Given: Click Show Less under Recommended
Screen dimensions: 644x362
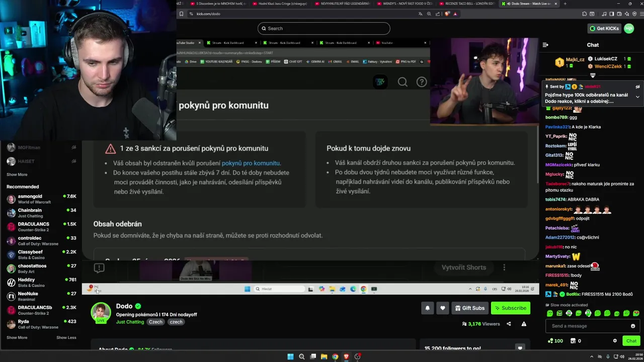Looking at the screenshot, I should [66, 337].
